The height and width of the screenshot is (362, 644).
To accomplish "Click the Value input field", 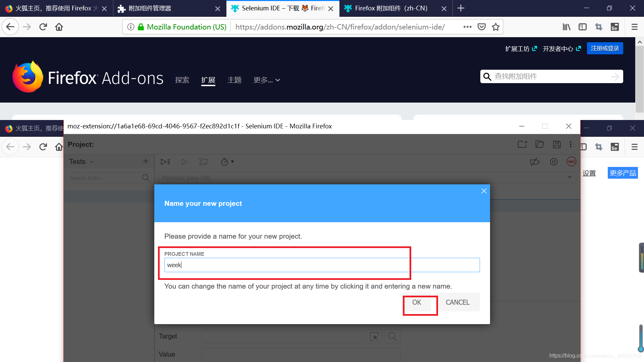I will coord(301,354).
